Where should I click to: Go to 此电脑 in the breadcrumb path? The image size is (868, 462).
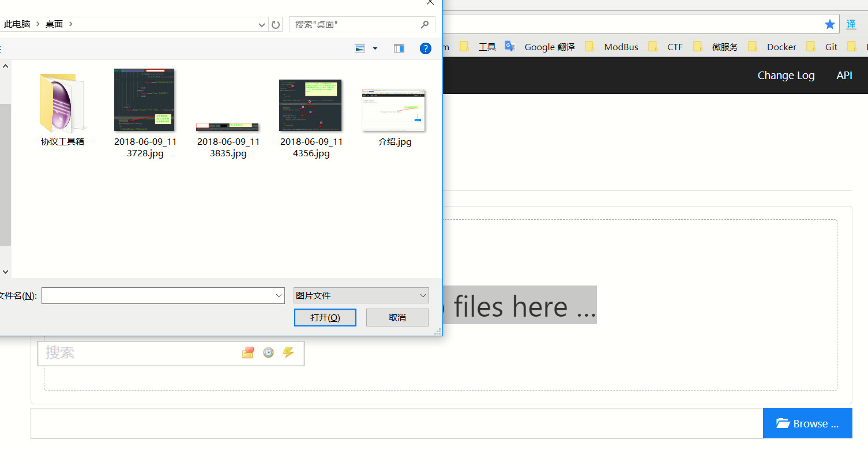pos(17,24)
